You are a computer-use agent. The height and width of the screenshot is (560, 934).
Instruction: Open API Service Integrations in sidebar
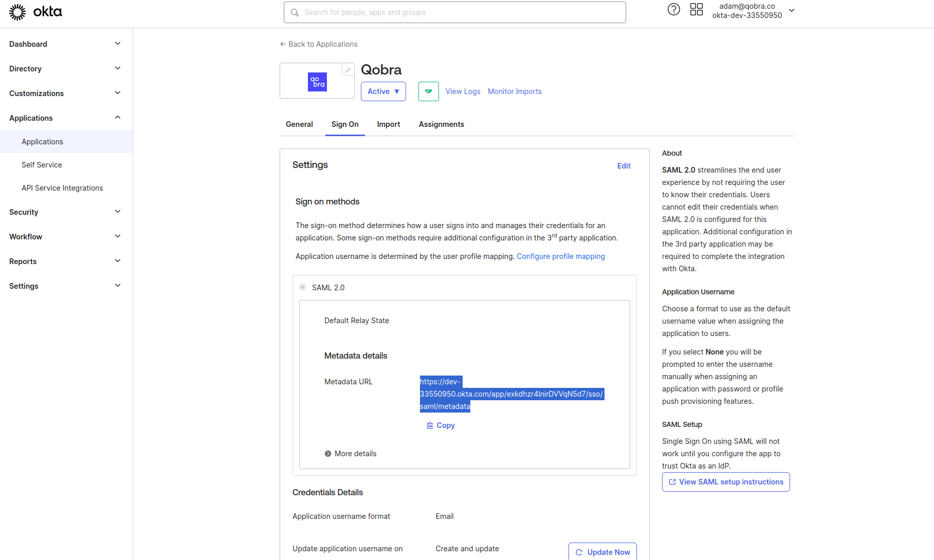(66, 188)
